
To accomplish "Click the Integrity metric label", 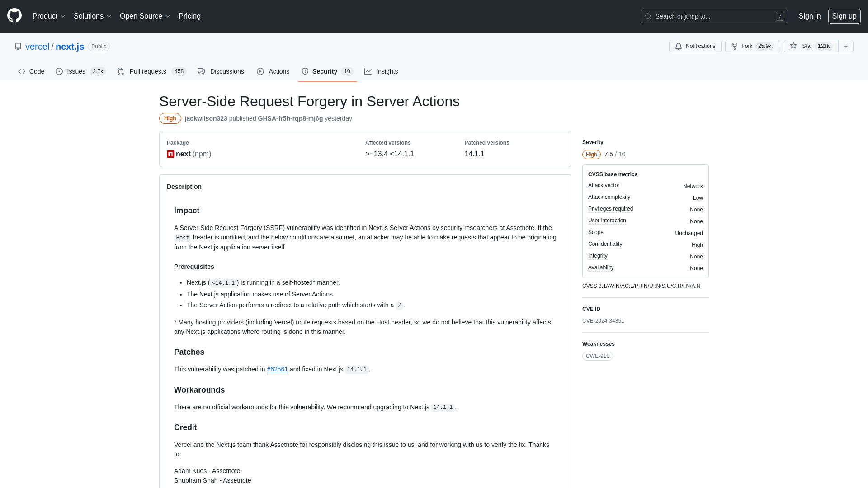I will click(598, 256).
